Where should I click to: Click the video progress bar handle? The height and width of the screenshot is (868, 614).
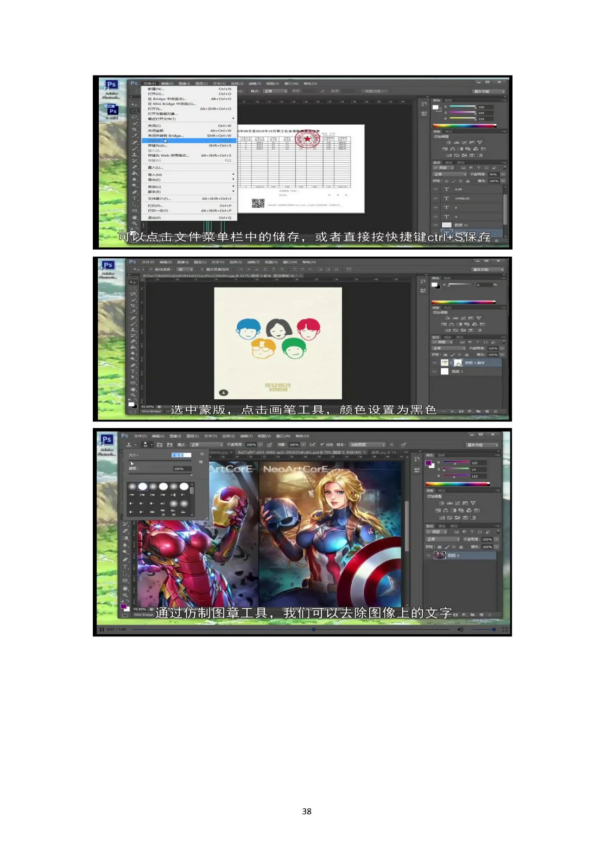313,630
